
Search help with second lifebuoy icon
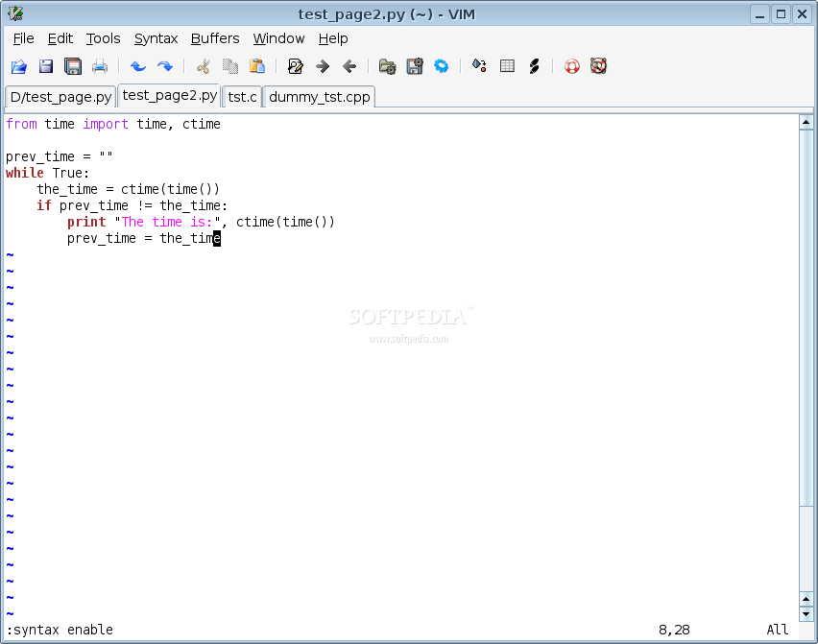pos(598,66)
